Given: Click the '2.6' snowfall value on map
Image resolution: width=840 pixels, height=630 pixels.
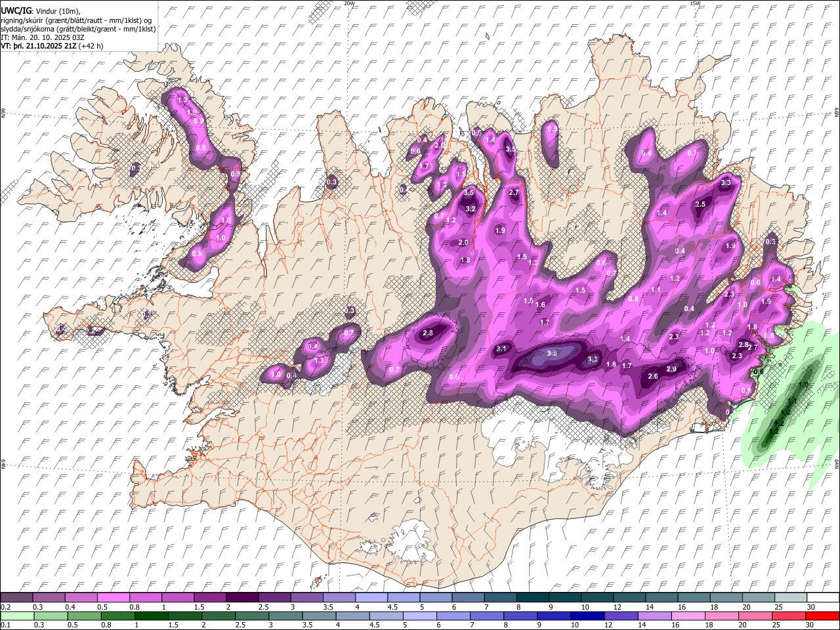Looking at the screenshot, I should pos(653,377).
